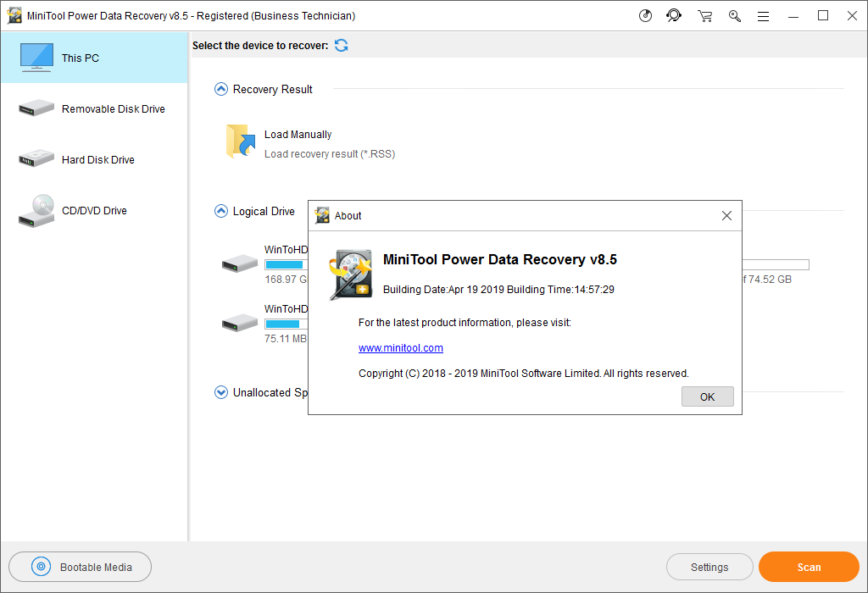
Task: Select CD/DVD Drive in sidebar
Action: (x=94, y=211)
